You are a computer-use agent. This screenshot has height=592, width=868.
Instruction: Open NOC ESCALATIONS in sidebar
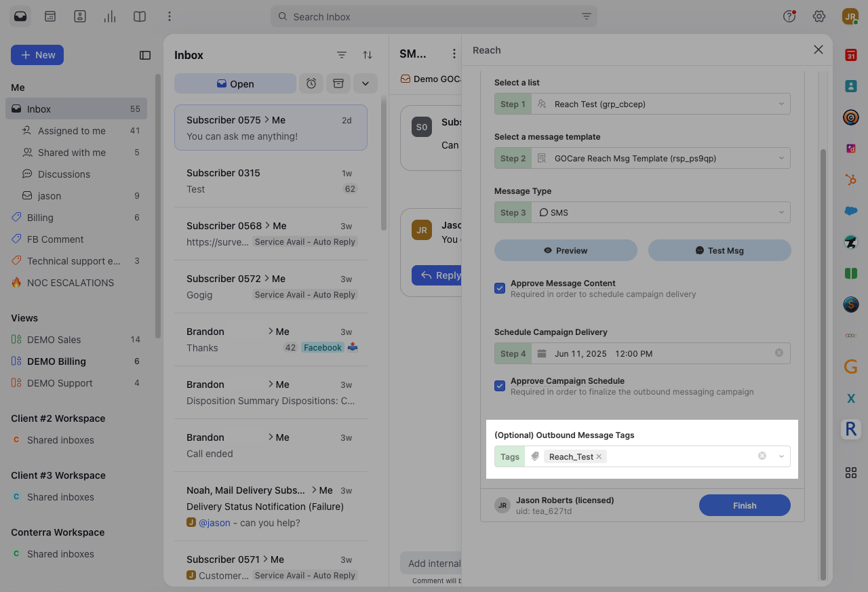click(x=76, y=283)
